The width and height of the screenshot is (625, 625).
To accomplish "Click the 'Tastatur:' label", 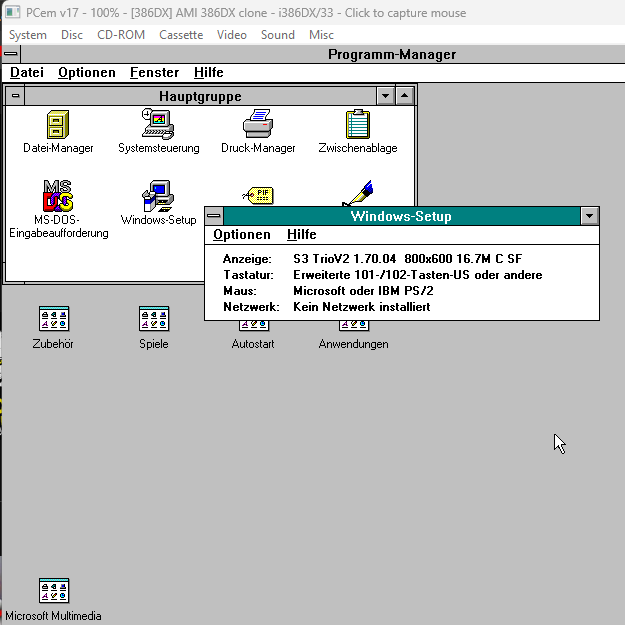I will pos(248,275).
